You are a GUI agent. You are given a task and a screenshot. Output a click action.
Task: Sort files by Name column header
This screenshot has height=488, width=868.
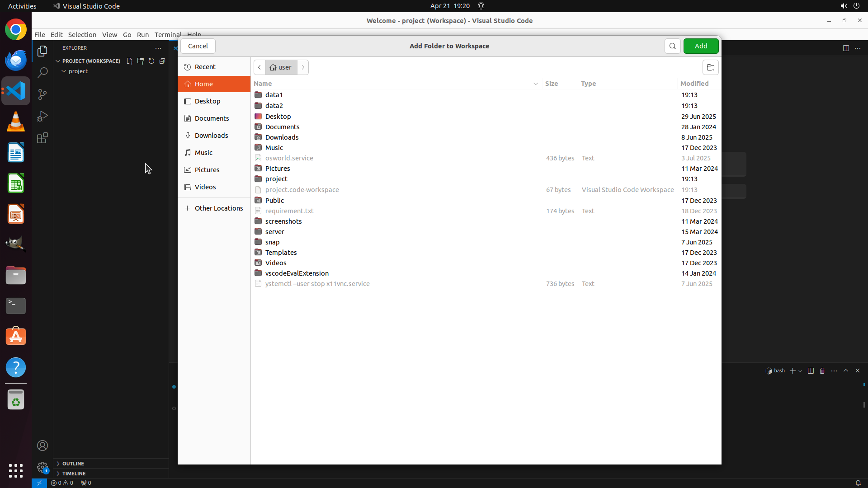pos(263,84)
